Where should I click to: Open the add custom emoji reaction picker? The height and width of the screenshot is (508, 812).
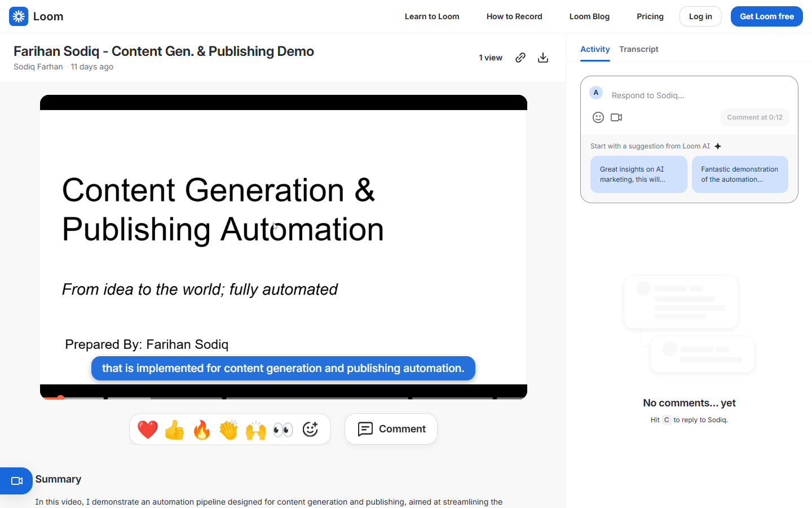coord(310,430)
